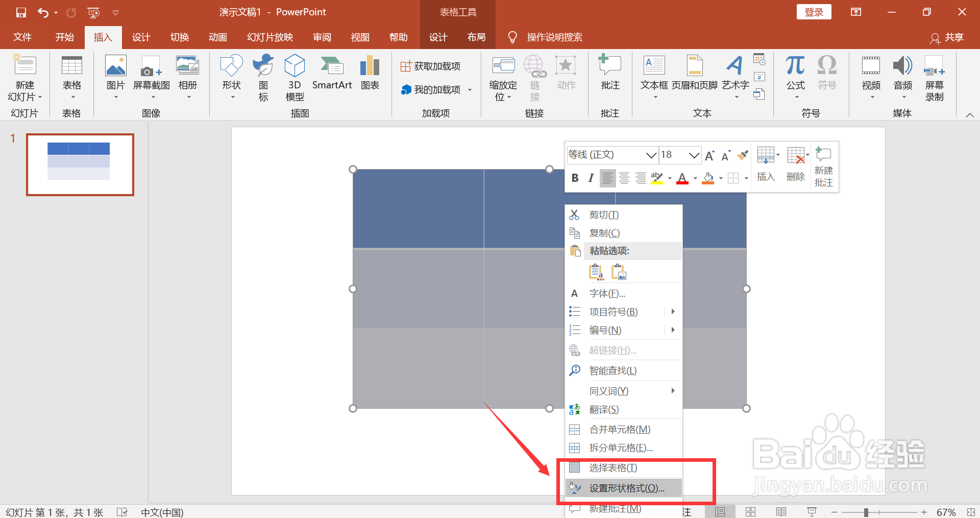This screenshot has width=980, height=518.
Task: Open 页眉和页脚 header and footer
Action: [x=695, y=73]
